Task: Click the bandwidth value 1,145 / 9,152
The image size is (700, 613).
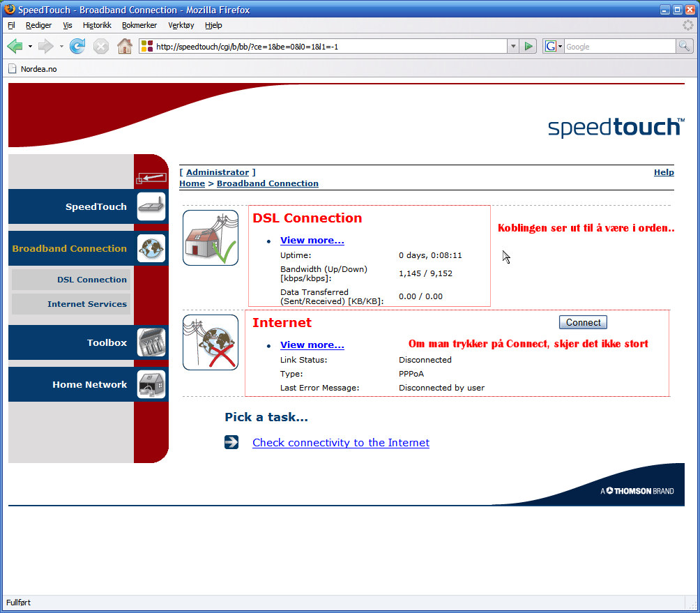Action: point(425,273)
